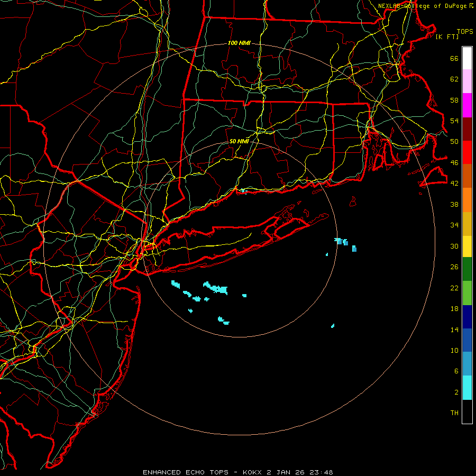Click the blue echo cluster east of Long Island
The height and width of the screenshot is (476, 476).
tap(345, 244)
